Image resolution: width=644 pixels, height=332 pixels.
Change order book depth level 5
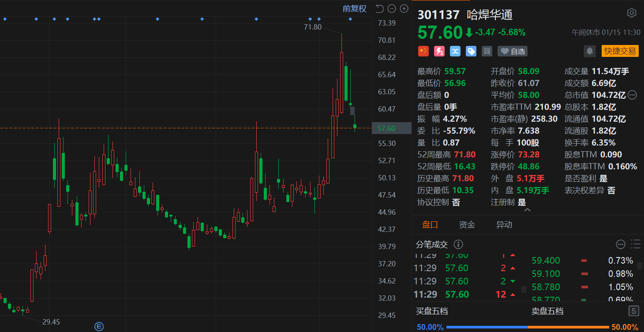(634, 311)
